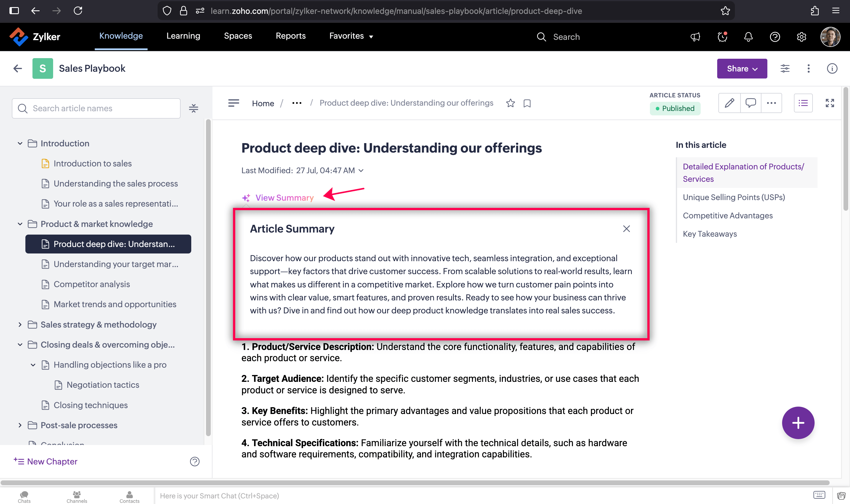Open the recent activity clock icon
This screenshot has width=850, height=504.
pyautogui.click(x=722, y=37)
